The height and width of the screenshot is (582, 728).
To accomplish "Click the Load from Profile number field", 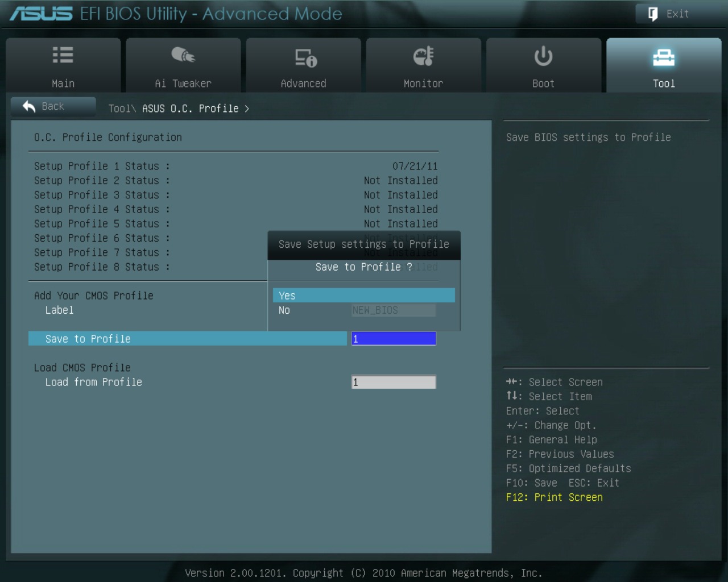I will (394, 382).
